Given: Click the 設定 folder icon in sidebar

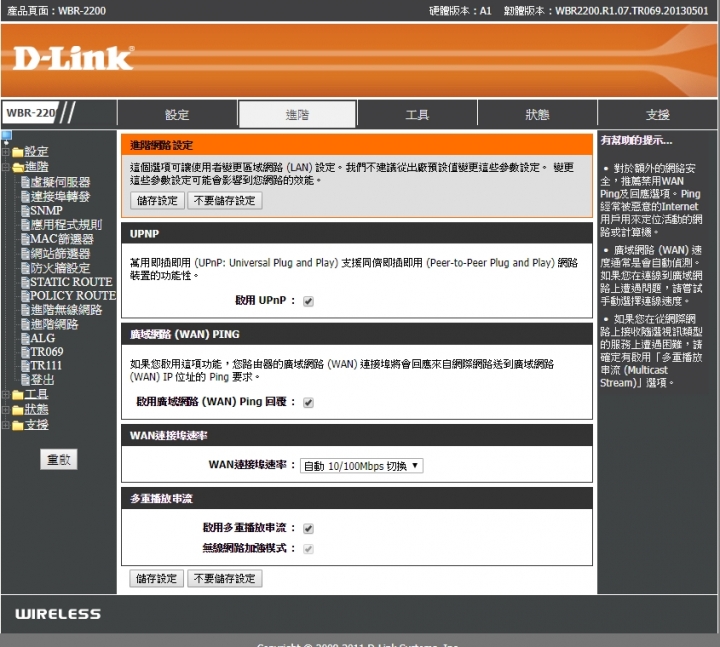Looking at the screenshot, I should point(18,152).
